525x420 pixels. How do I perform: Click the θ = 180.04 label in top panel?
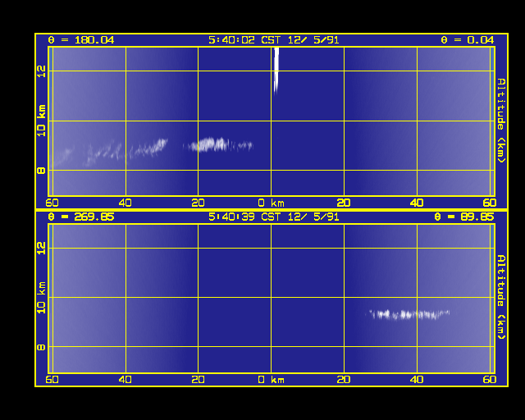pos(81,40)
